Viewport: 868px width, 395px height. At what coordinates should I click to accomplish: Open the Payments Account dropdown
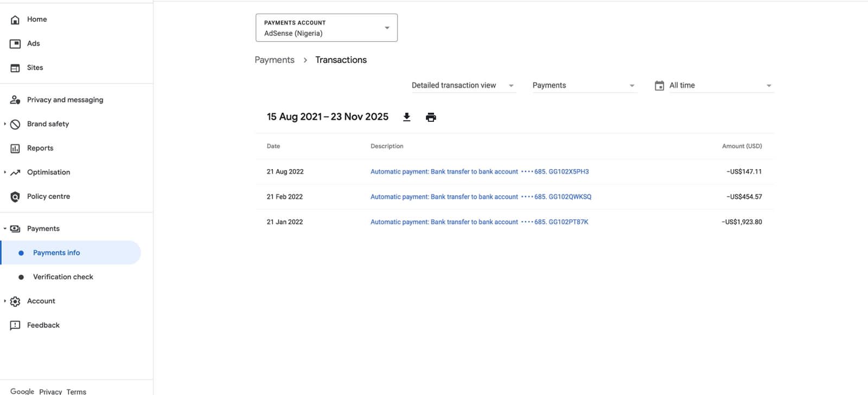pyautogui.click(x=326, y=28)
